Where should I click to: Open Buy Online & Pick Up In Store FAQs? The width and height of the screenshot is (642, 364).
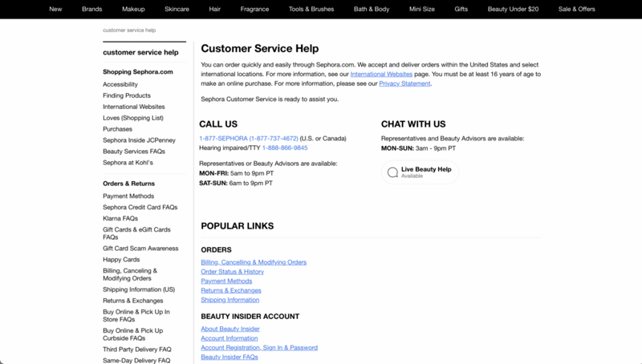point(136,315)
